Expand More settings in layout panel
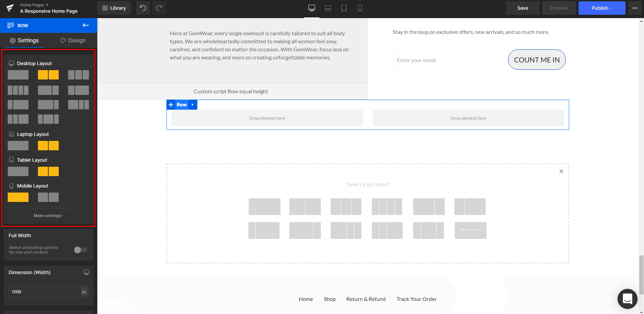 pyautogui.click(x=48, y=216)
